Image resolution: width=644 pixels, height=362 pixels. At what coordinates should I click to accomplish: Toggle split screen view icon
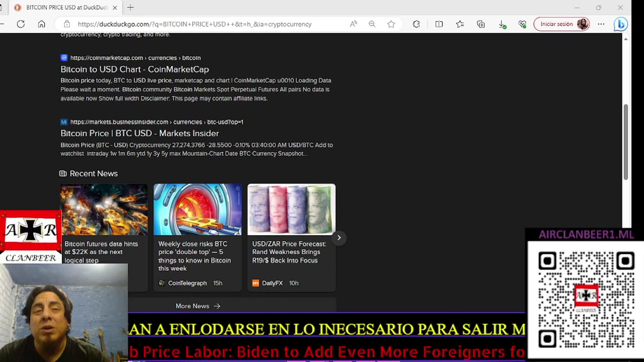click(439, 24)
